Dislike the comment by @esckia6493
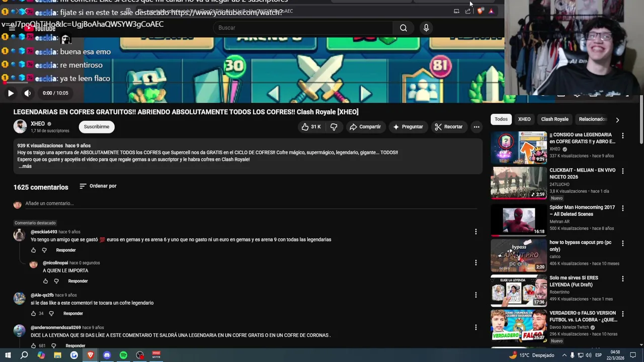The image size is (644, 362). point(44,250)
